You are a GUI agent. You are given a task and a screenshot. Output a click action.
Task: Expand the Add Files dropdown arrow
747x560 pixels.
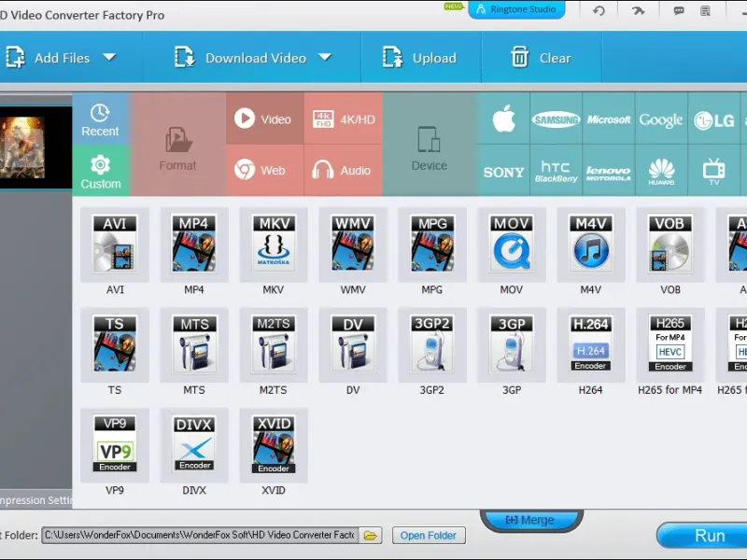tap(109, 57)
